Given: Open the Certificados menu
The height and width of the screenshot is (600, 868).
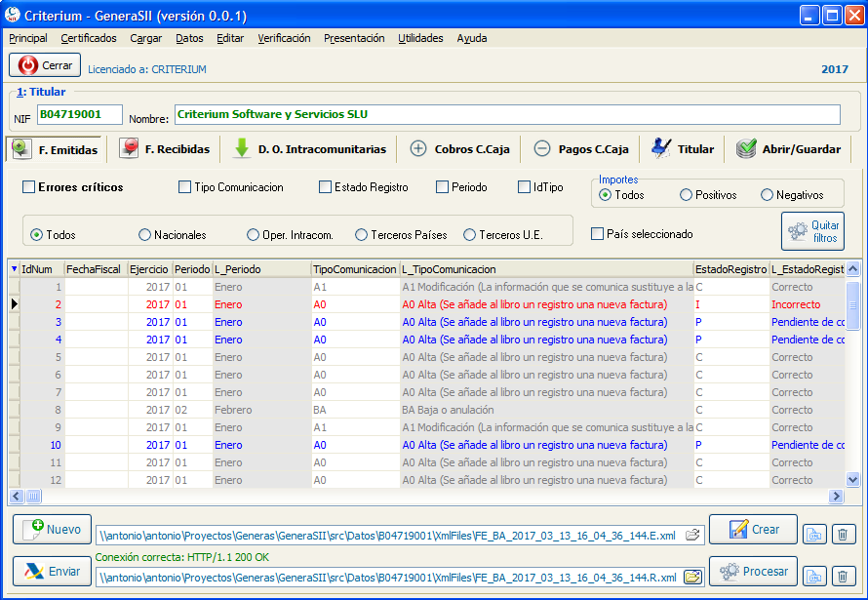Looking at the screenshot, I should (x=89, y=38).
